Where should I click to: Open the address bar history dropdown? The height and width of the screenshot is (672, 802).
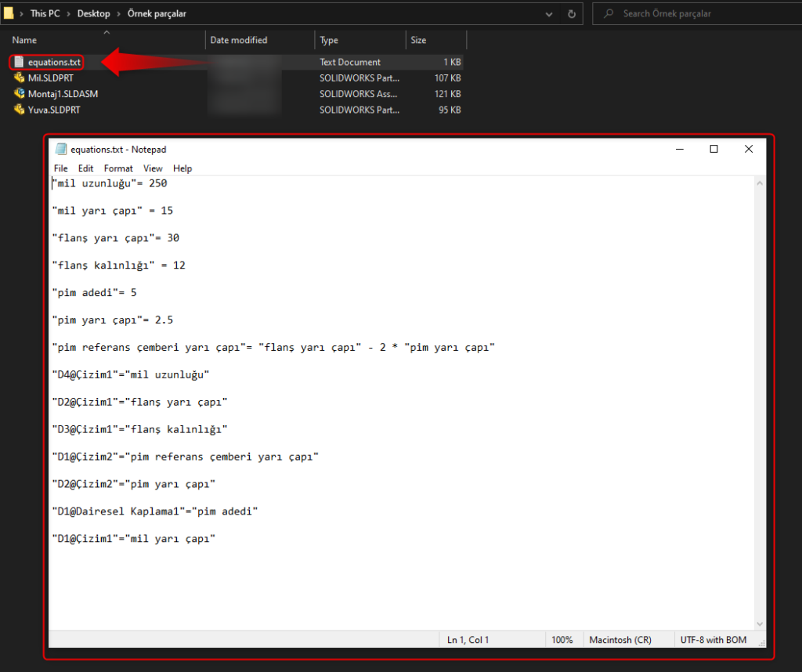[549, 14]
